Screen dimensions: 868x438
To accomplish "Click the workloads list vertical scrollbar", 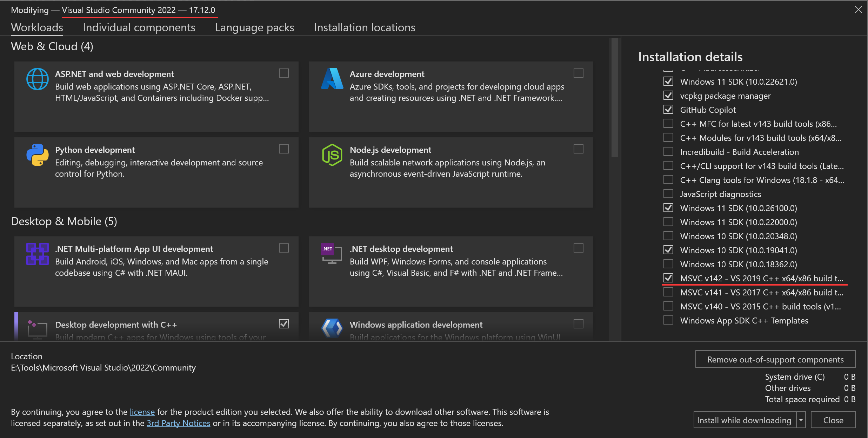I will point(614,98).
